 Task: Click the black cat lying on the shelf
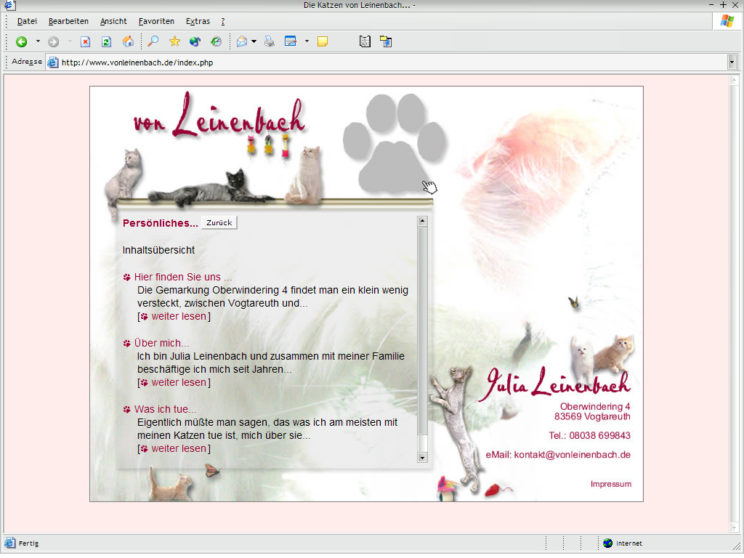tap(211, 190)
